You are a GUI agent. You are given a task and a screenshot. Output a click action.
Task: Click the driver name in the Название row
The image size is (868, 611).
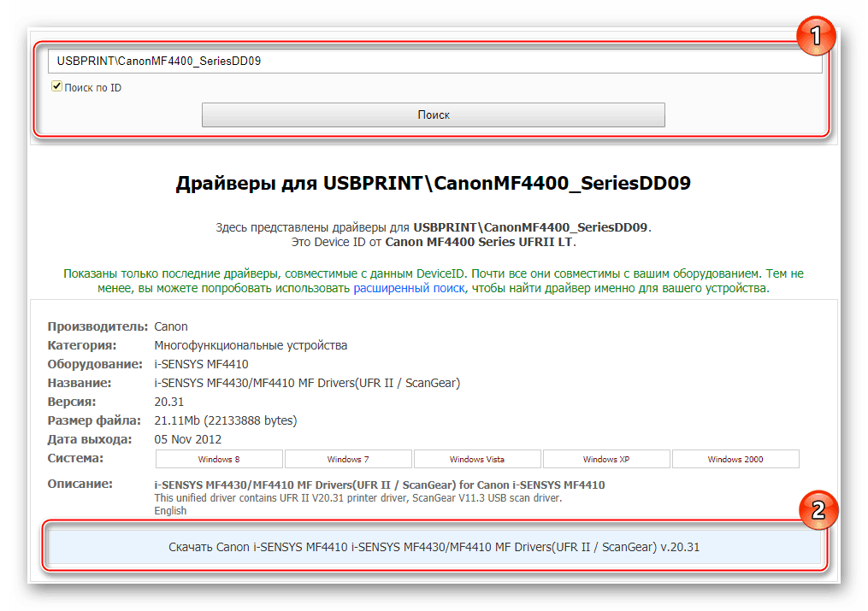coord(307,383)
